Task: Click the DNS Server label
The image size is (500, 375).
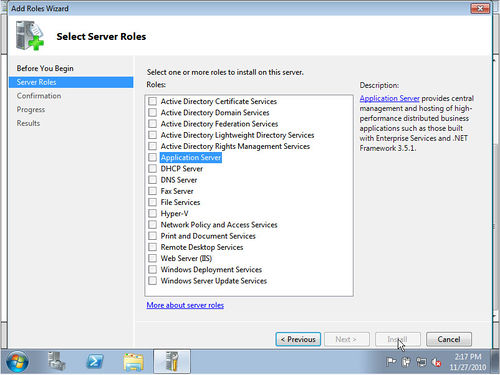Action: [x=179, y=180]
